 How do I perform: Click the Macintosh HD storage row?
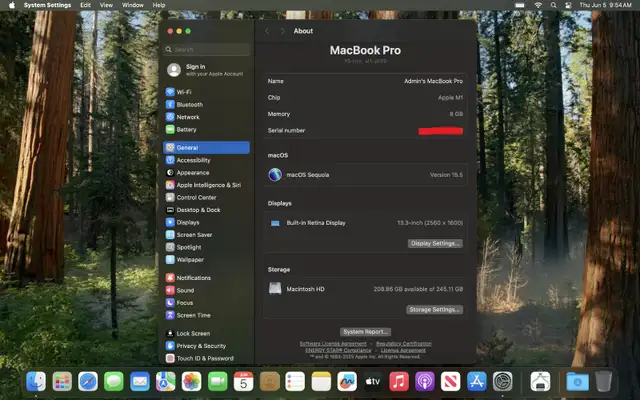[365, 289]
